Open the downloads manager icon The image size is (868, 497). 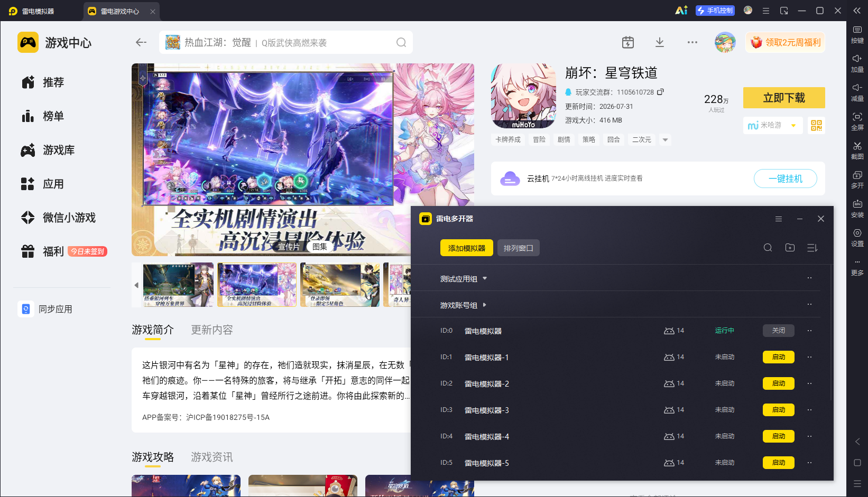pos(660,42)
